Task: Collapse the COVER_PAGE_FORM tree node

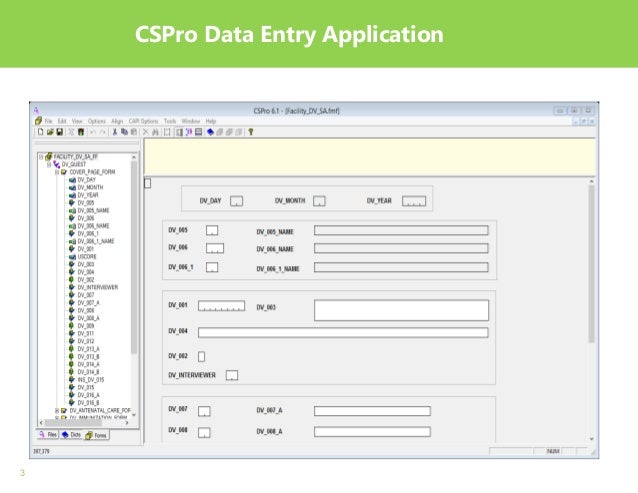Action: [x=57, y=172]
